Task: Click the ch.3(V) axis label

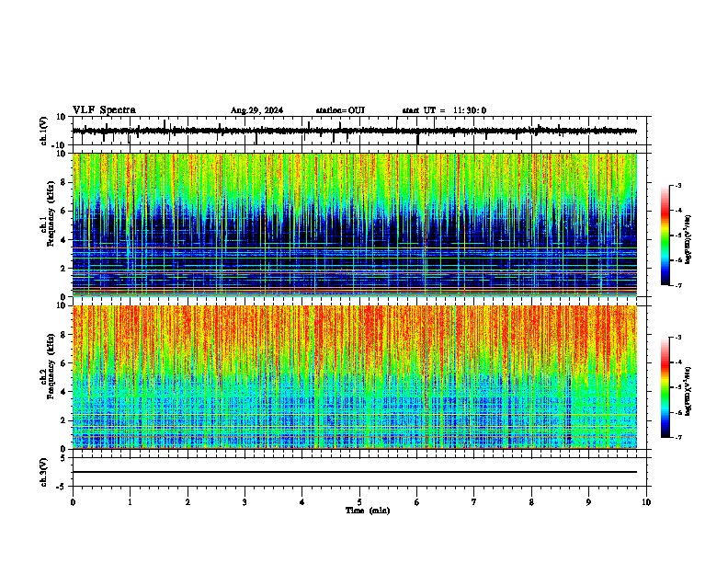Action: pyautogui.click(x=44, y=473)
